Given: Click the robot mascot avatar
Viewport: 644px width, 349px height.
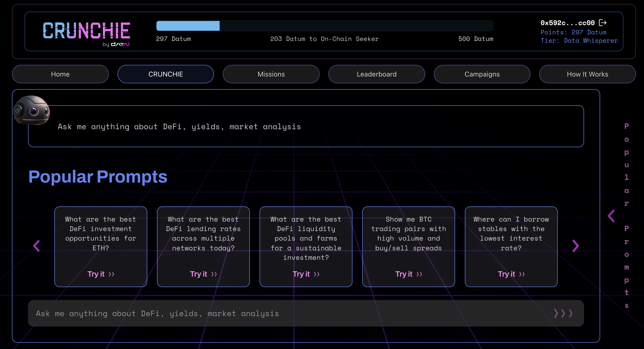Looking at the screenshot, I should 32,110.
